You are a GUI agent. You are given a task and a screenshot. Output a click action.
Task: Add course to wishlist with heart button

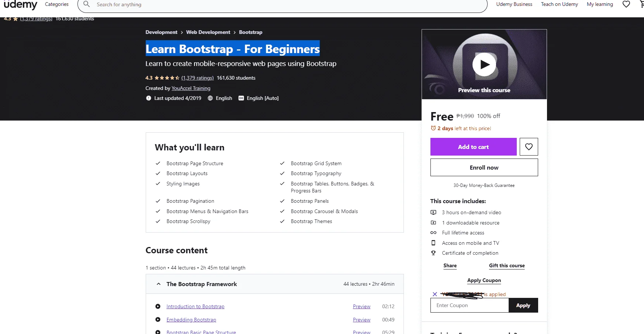[x=529, y=147]
